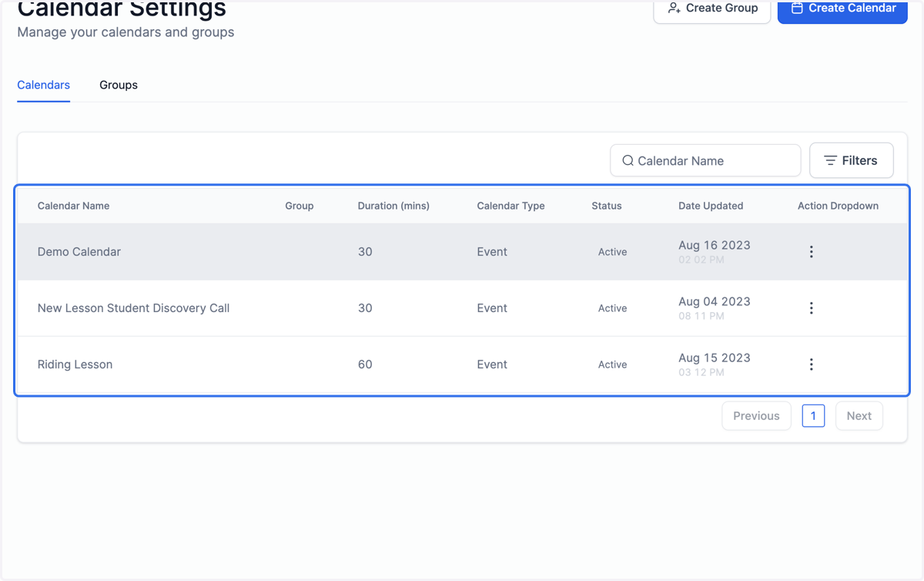924x581 pixels.
Task: Click the Status column header
Action: [607, 206]
